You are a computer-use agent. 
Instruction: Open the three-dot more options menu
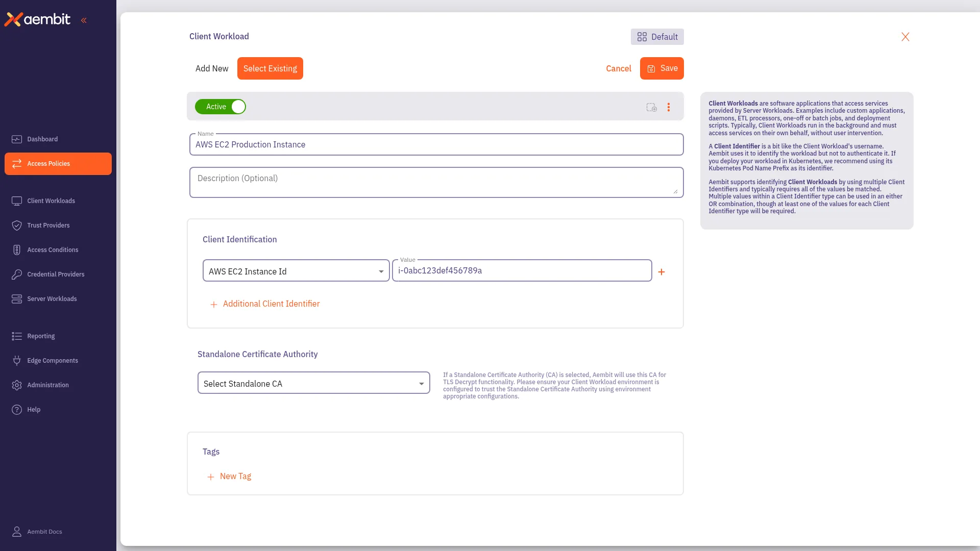(669, 107)
